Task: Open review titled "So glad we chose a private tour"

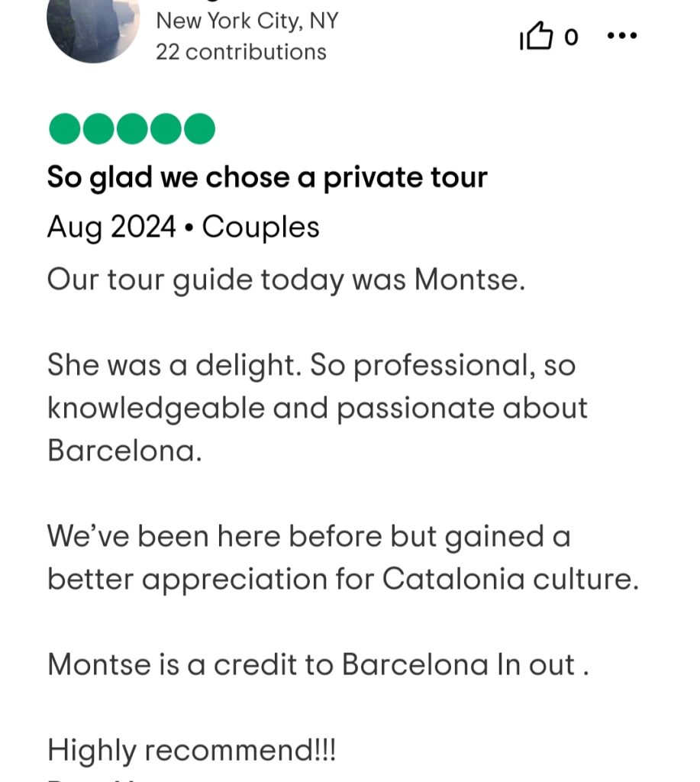Action: pos(267,178)
